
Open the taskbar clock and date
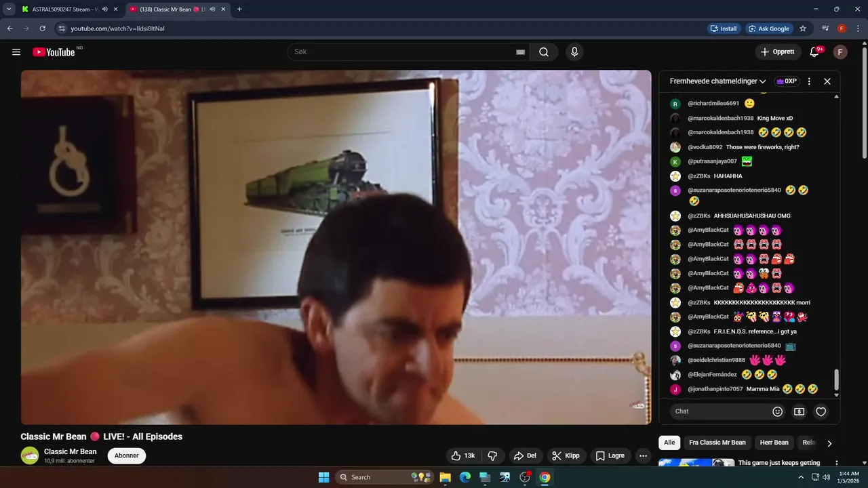pyautogui.click(x=849, y=477)
